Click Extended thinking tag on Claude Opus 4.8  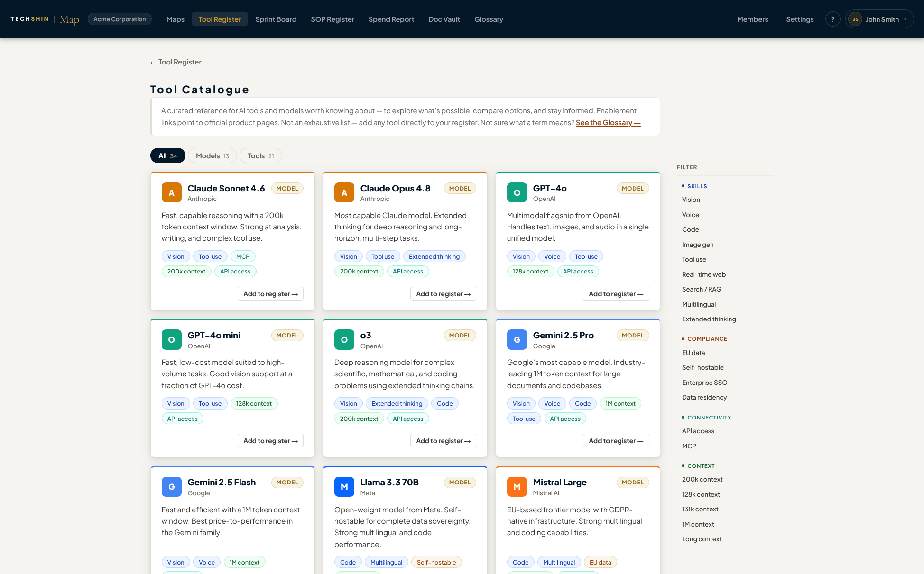coord(434,256)
